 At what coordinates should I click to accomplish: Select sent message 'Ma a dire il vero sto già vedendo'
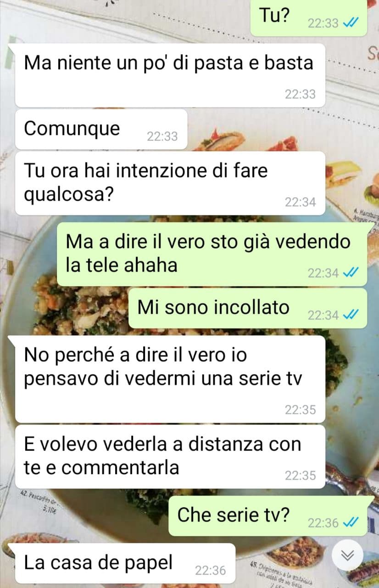coord(212,254)
